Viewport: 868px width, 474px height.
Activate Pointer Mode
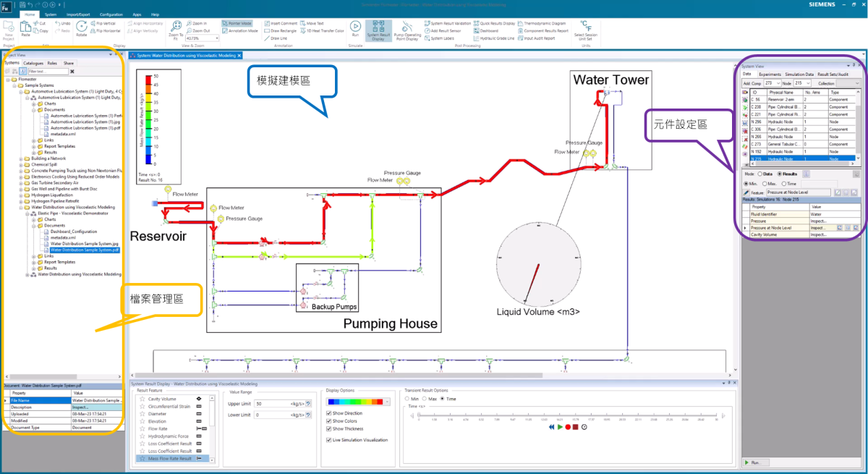236,24
